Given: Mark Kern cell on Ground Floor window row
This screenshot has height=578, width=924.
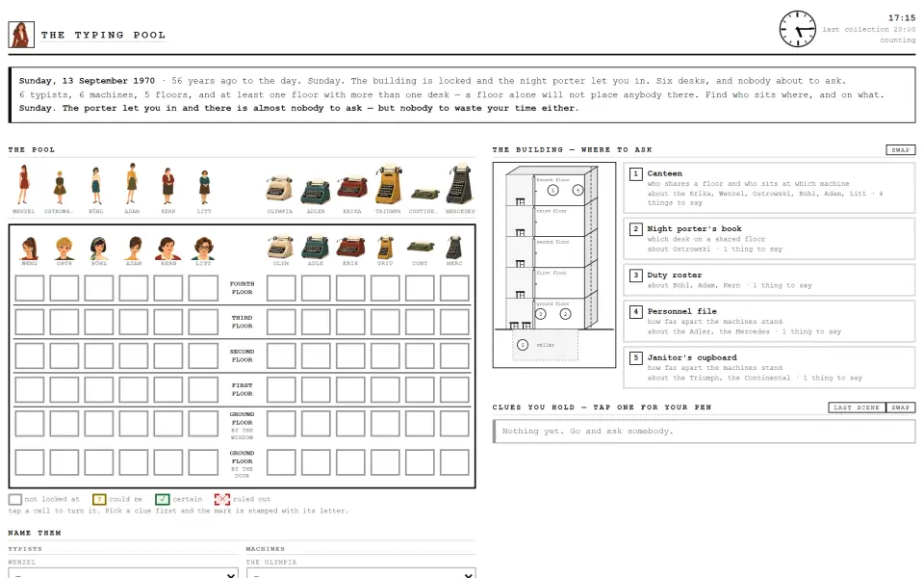Looking at the screenshot, I should (x=168, y=424).
